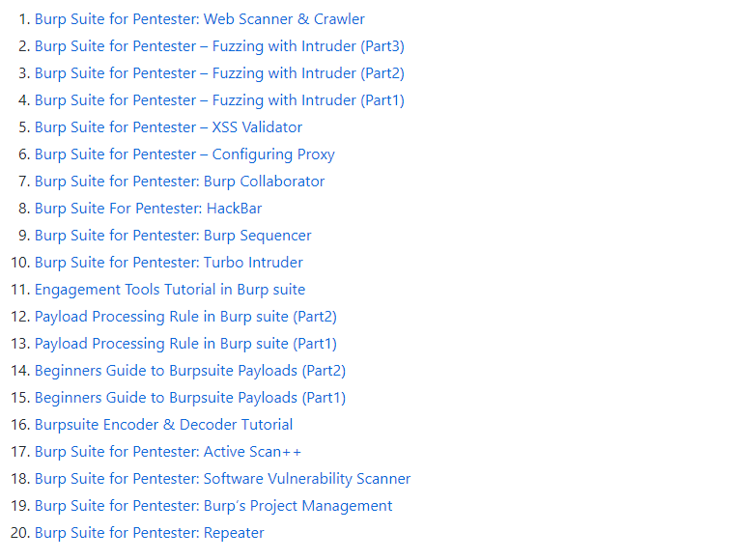Select the Burp Sequencer article

click(x=173, y=236)
